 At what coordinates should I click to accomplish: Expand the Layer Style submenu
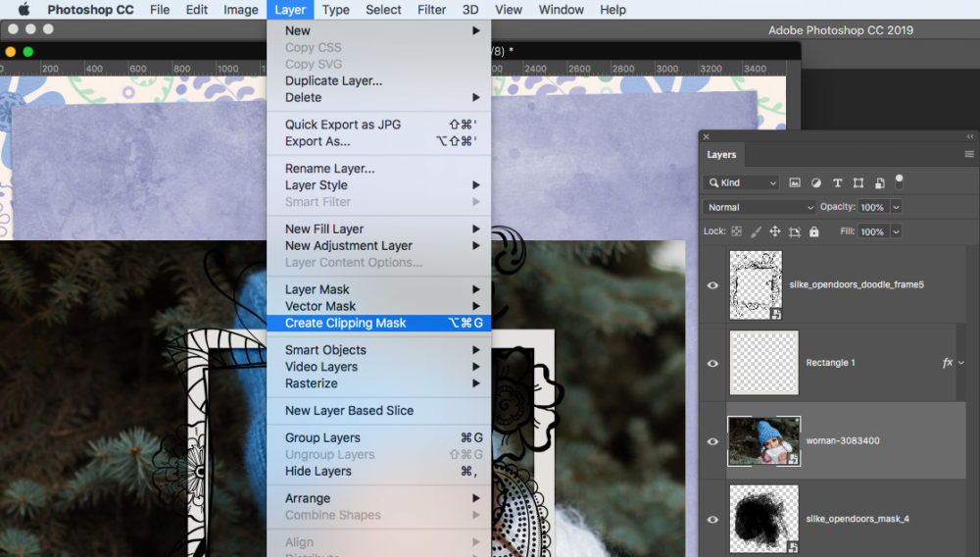click(378, 185)
